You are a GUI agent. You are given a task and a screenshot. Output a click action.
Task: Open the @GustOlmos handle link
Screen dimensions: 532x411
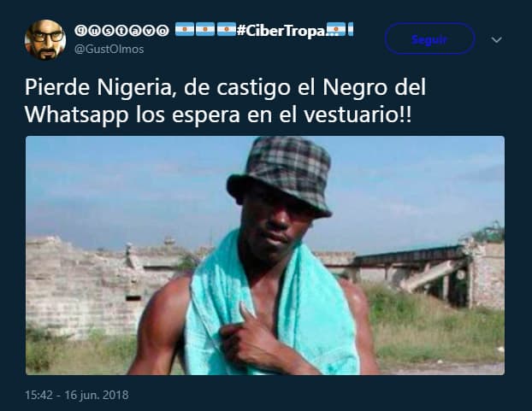click(x=109, y=49)
